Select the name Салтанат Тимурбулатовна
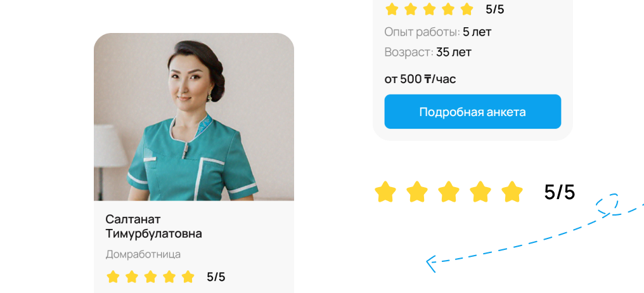Viewport: 644px width, 293px height. [153, 226]
